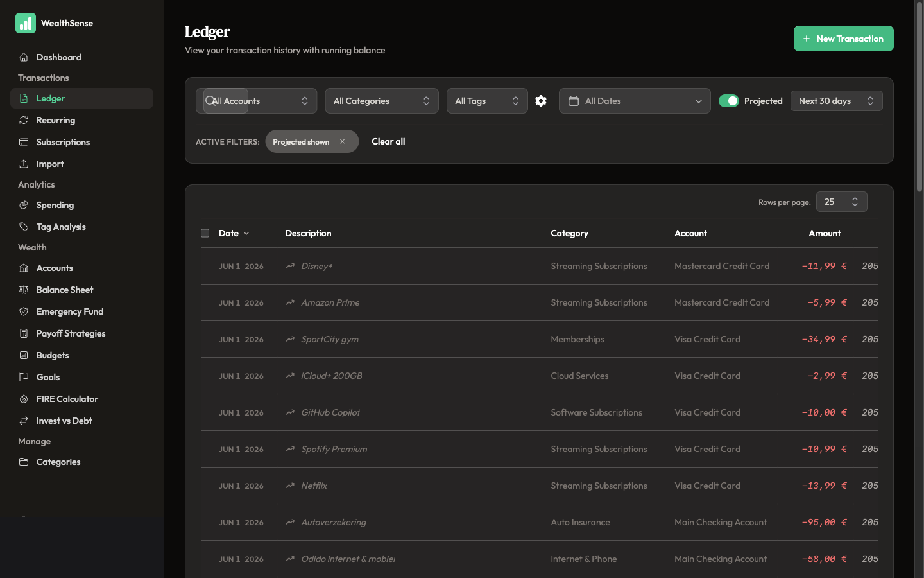This screenshot has height=578, width=924.
Task: Click the projected trend icon beside Netflix
Action: click(x=290, y=486)
